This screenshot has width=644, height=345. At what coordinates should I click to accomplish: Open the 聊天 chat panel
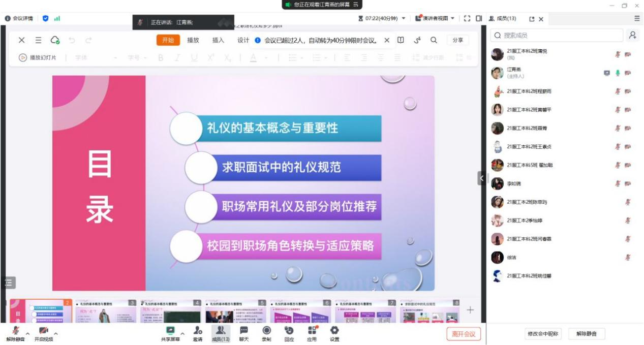pos(244,333)
